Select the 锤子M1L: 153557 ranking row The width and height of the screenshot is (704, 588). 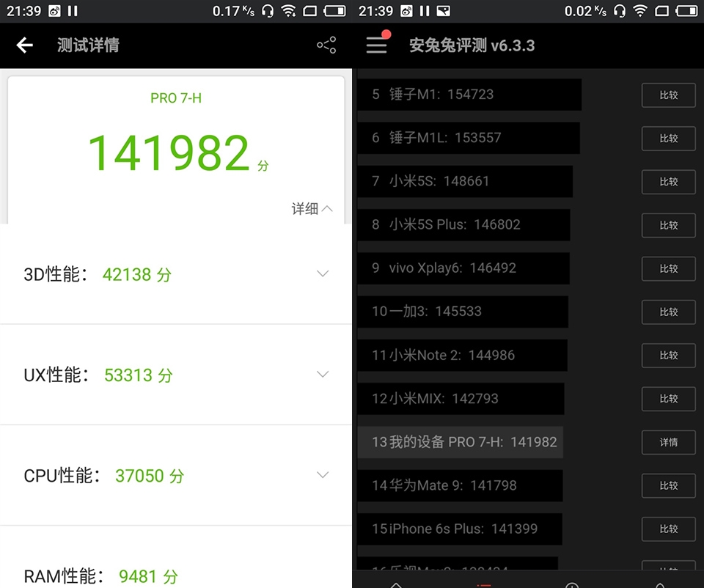(x=469, y=138)
